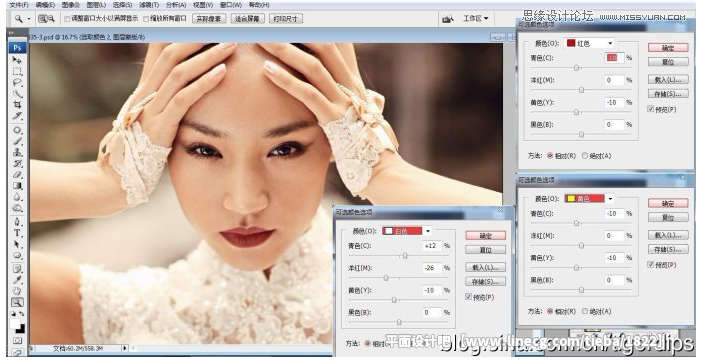703x360 pixels.
Task: Select the Eyedropper tool
Action: coord(17,280)
